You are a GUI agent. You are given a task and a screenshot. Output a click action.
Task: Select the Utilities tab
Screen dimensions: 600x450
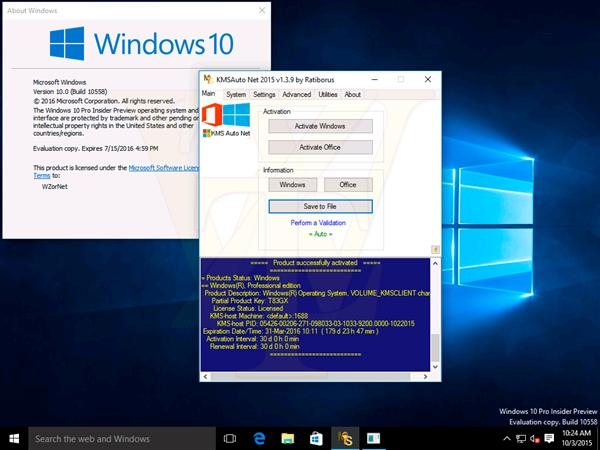328,95
